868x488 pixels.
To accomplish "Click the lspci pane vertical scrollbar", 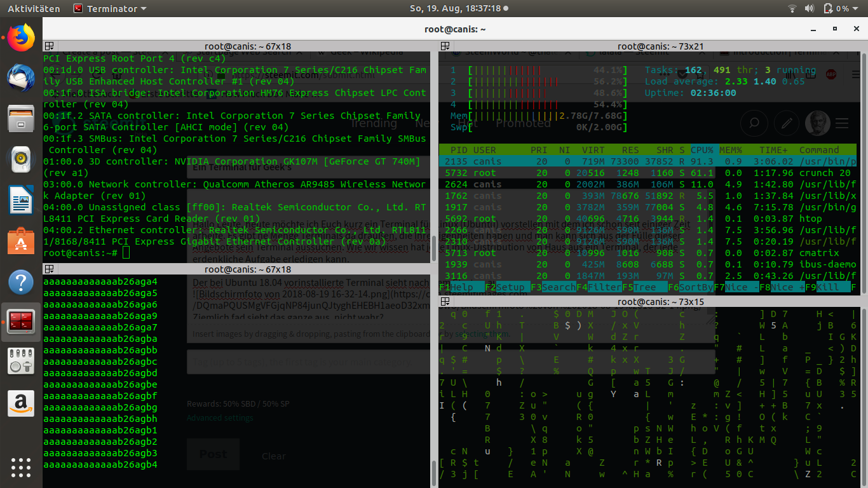I will tap(434, 248).
